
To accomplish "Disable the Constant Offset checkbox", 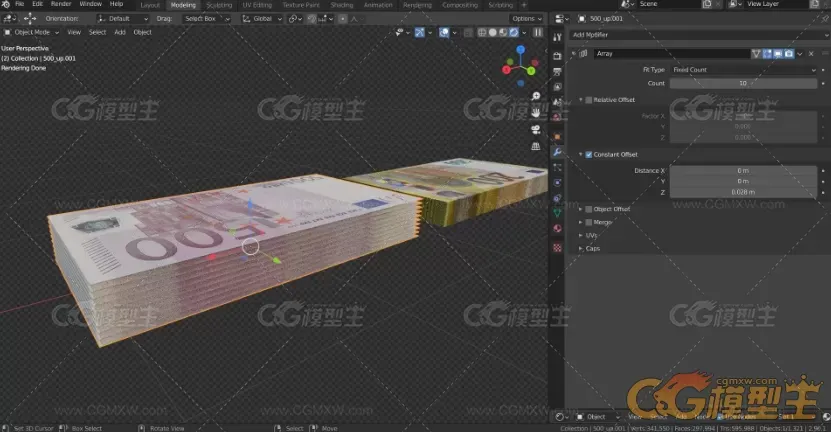I will [588, 155].
